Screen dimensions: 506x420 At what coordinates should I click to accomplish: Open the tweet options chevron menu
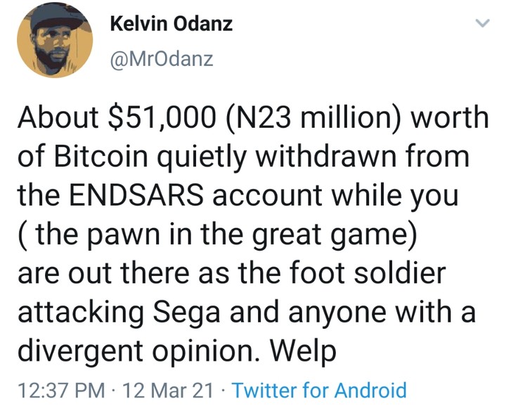click(x=481, y=25)
